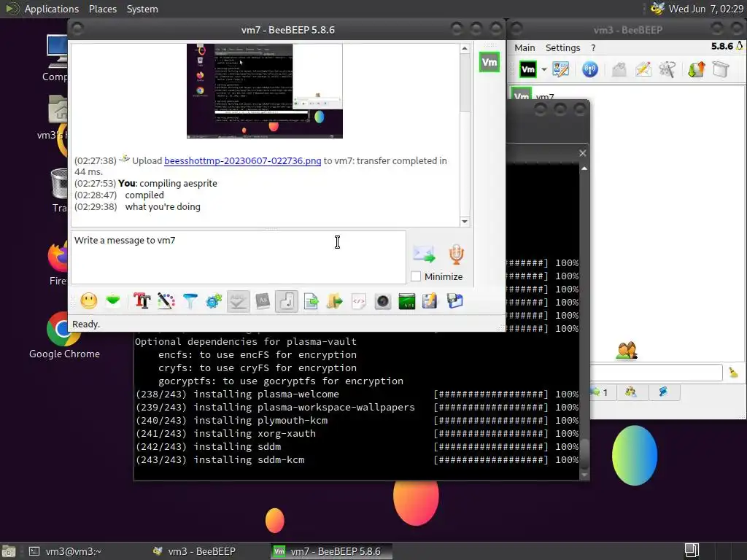
Task: Open the beesshottmp-20230607-022736.png link
Action: (x=242, y=160)
